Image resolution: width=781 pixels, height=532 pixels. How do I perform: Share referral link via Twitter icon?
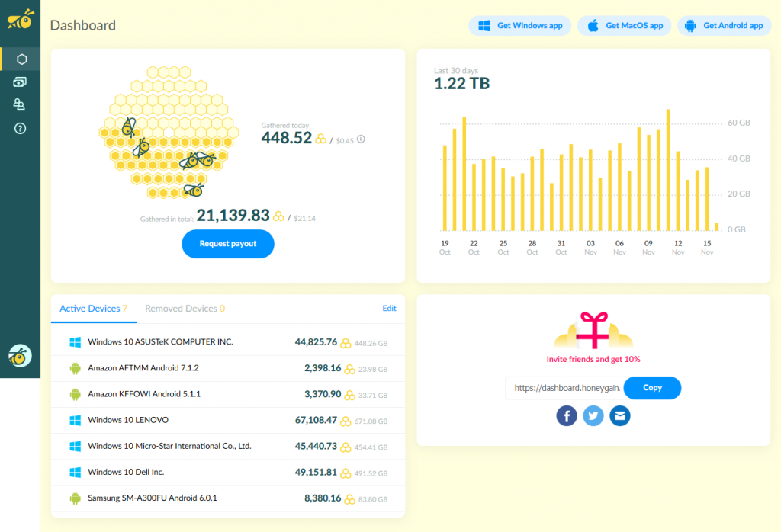(593, 415)
